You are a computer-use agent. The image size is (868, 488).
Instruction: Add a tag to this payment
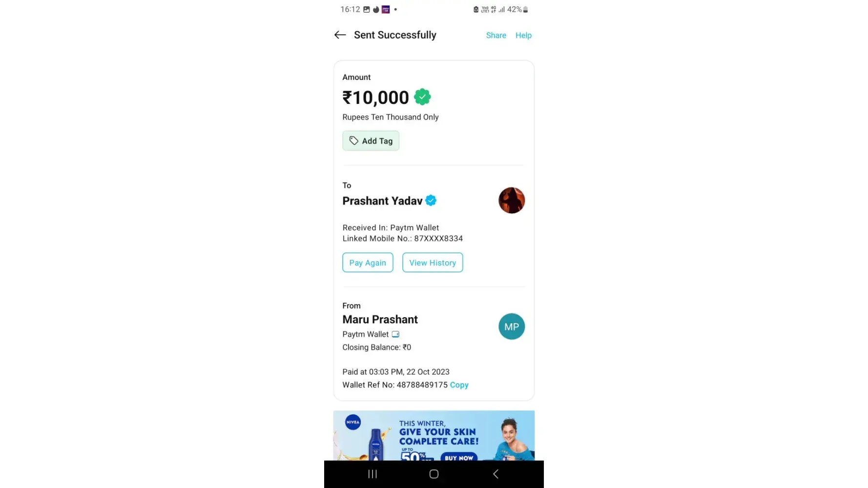coord(371,141)
